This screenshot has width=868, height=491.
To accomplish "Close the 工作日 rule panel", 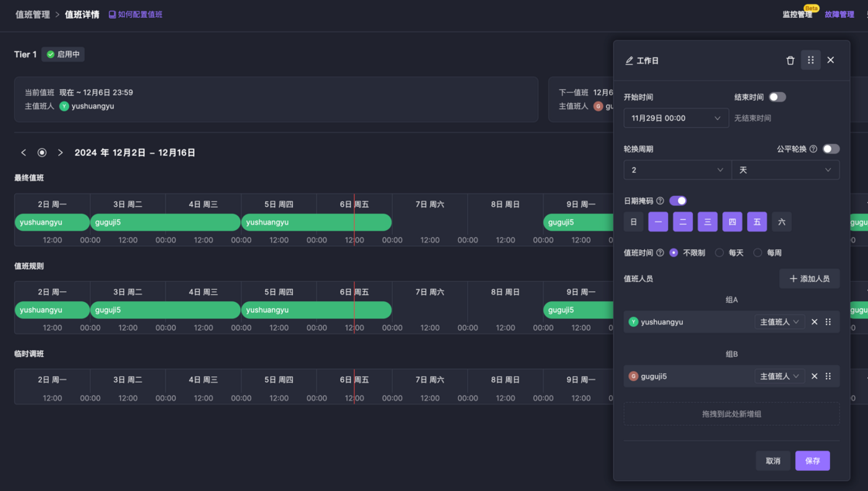I will click(831, 60).
